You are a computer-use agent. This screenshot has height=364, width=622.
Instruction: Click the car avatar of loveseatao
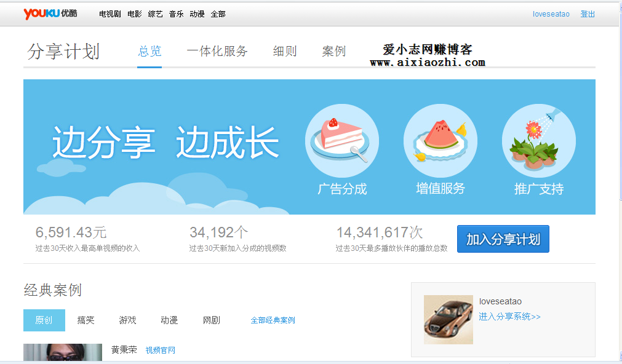pos(449,320)
